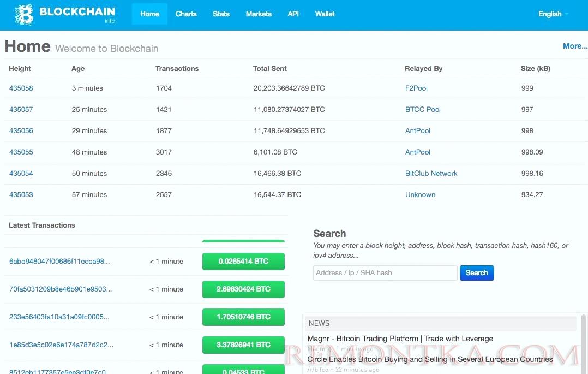Open transaction 1e85d3e5c02e6e174a787d2c2...
This screenshot has width=588, height=374.
[61, 345]
